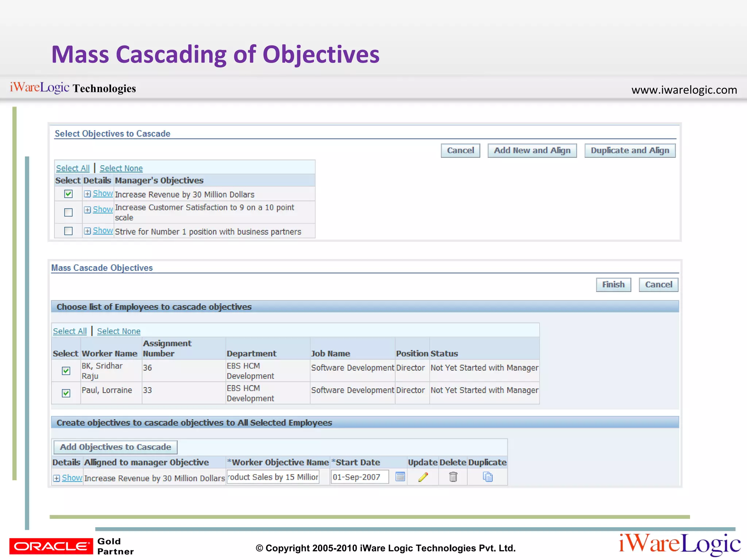Image resolution: width=747 pixels, height=560 pixels.
Task: Click Select None above Manager's Objectives
Action: 121,168
